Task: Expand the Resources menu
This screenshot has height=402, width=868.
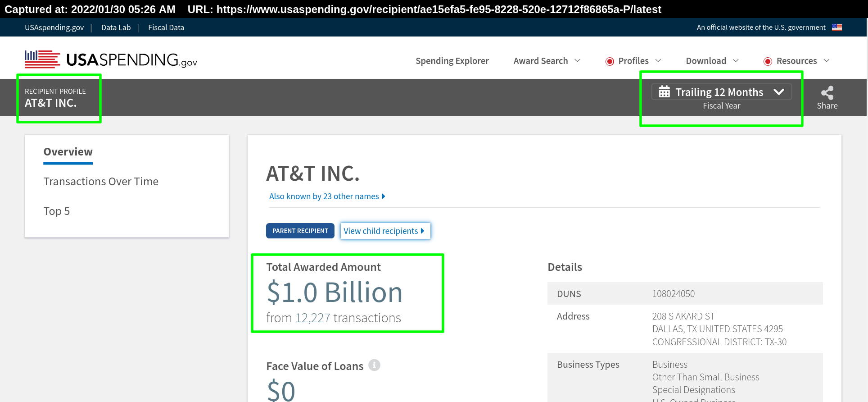Action: 796,61
